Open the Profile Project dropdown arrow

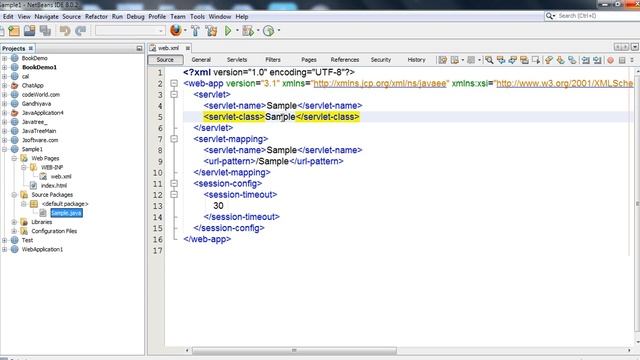(279, 31)
